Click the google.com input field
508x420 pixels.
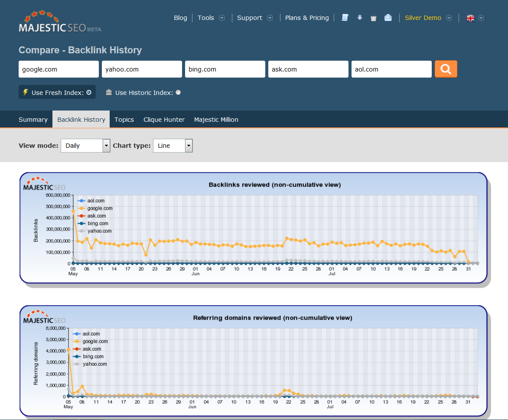point(59,69)
